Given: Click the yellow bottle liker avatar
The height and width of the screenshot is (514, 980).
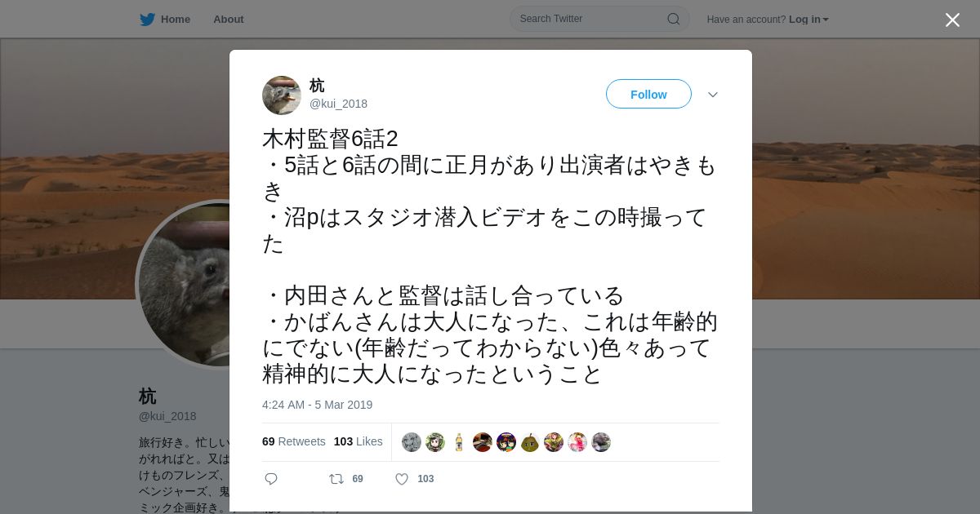Looking at the screenshot, I should 459,442.
